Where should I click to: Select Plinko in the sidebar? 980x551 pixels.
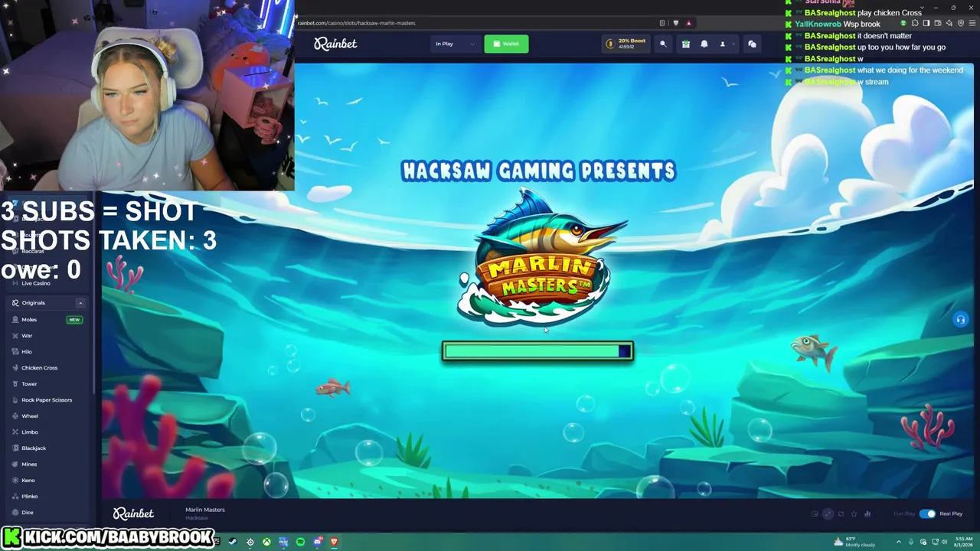pyautogui.click(x=47, y=496)
